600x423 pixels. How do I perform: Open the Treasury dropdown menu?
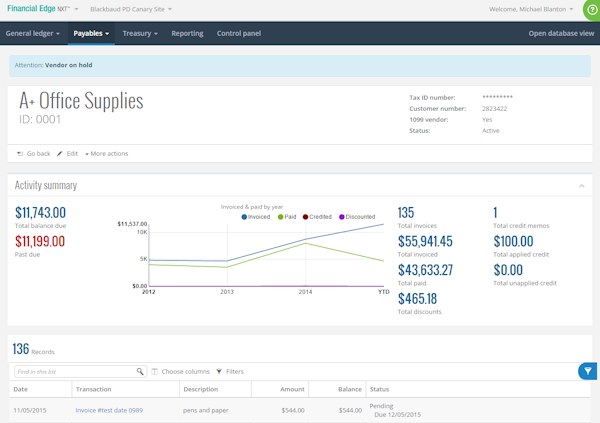click(x=140, y=33)
